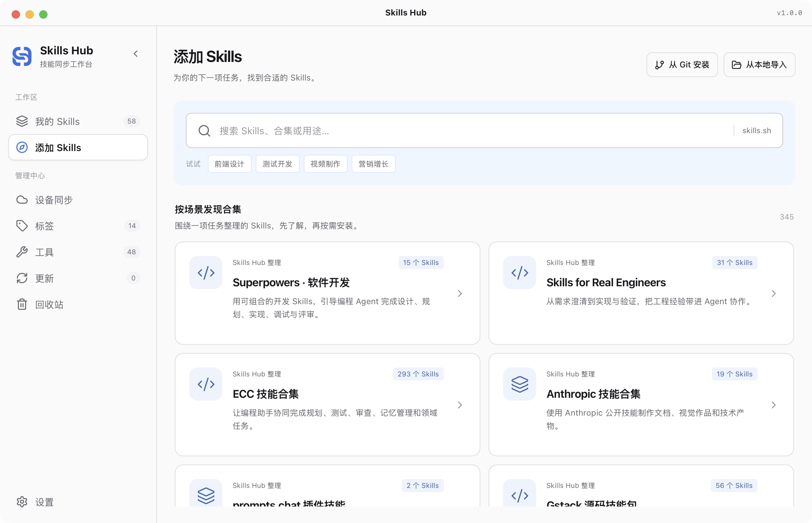Click 从本地导入 button

[759, 65]
